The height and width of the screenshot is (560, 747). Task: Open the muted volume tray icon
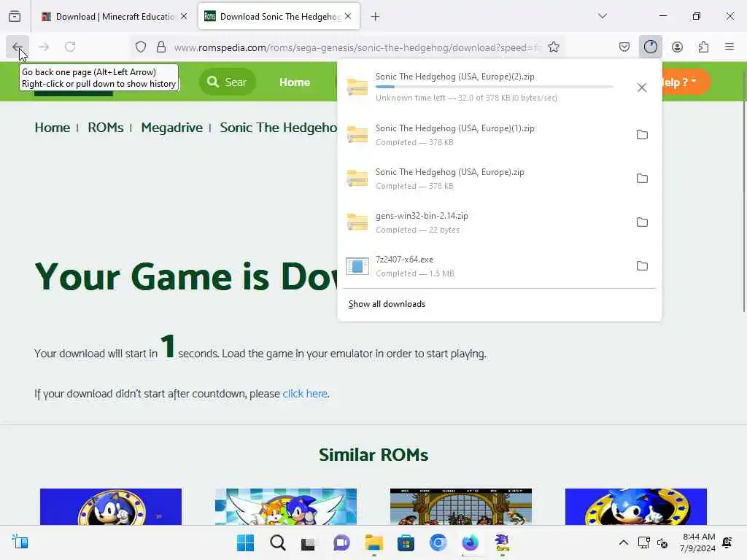pyautogui.click(x=662, y=542)
